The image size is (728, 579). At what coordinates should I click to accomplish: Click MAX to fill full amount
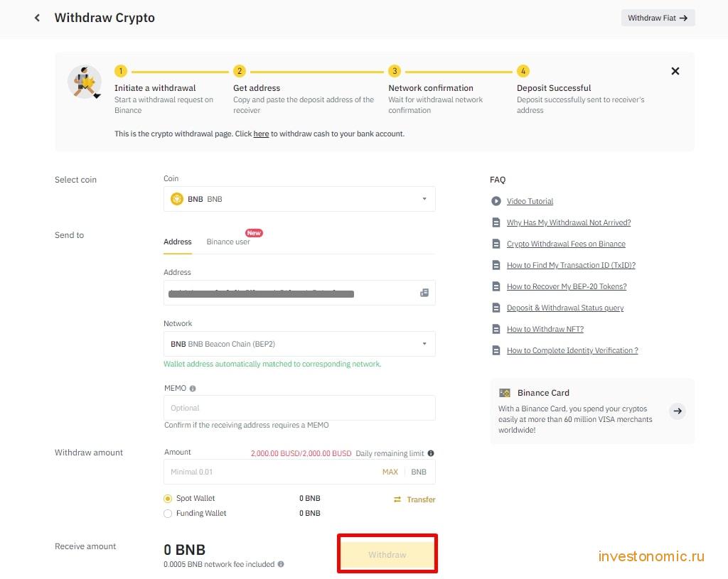390,472
